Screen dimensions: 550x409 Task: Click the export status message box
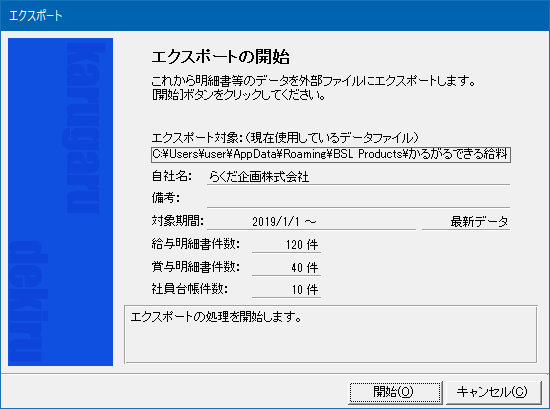331,334
